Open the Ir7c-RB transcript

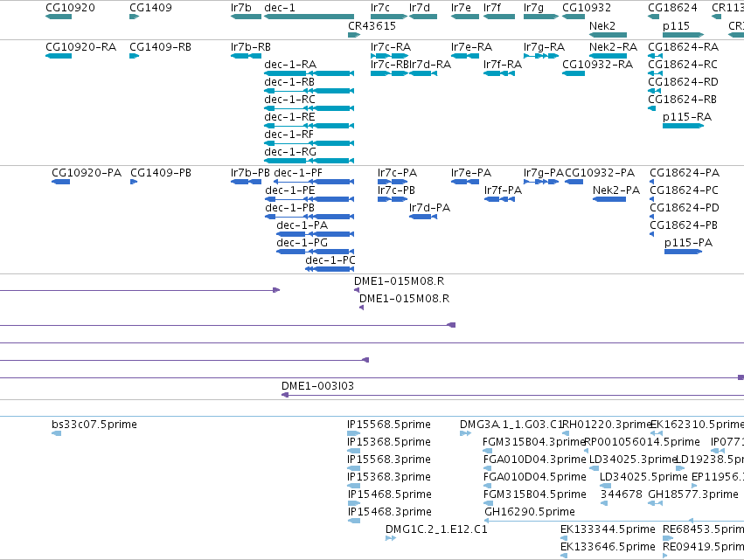click(389, 73)
